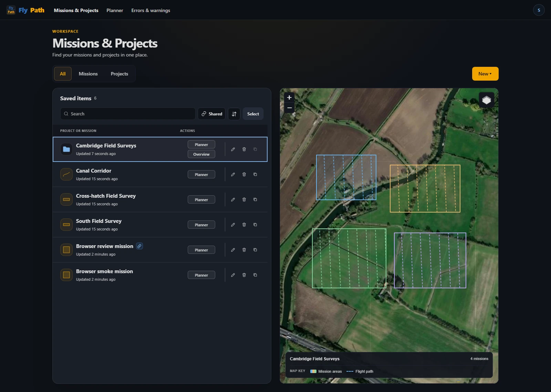Edit the Browser review mission
This screenshot has height=392, width=551.
tap(233, 250)
